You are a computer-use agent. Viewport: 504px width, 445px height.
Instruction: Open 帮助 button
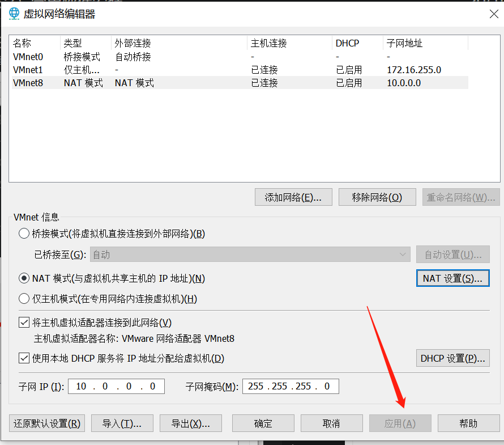[469, 423]
